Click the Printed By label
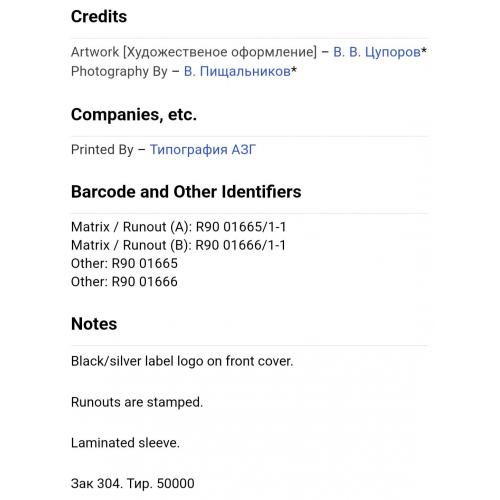This screenshot has width=500, height=500. 102,150
